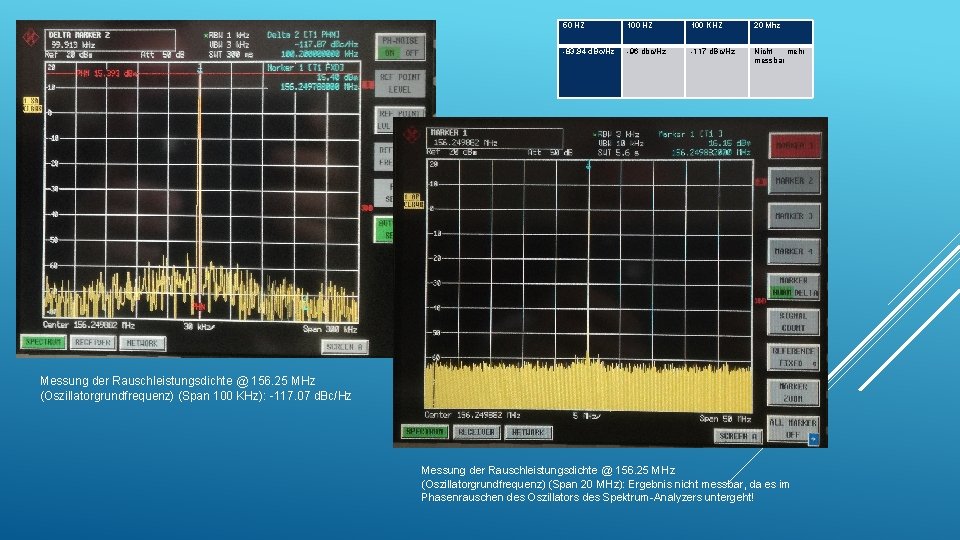Click SCREEN A button on left analyzer
This screenshot has width=960, height=540.
[345, 347]
